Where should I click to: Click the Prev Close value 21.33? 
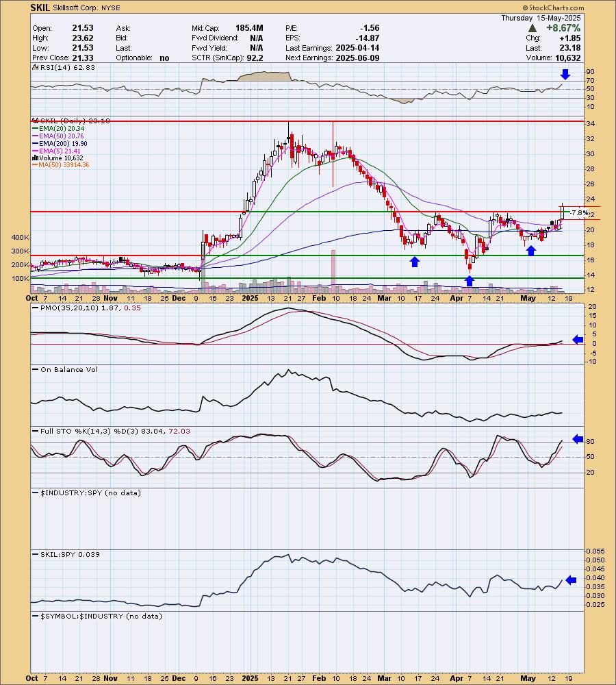pyautogui.click(x=83, y=58)
